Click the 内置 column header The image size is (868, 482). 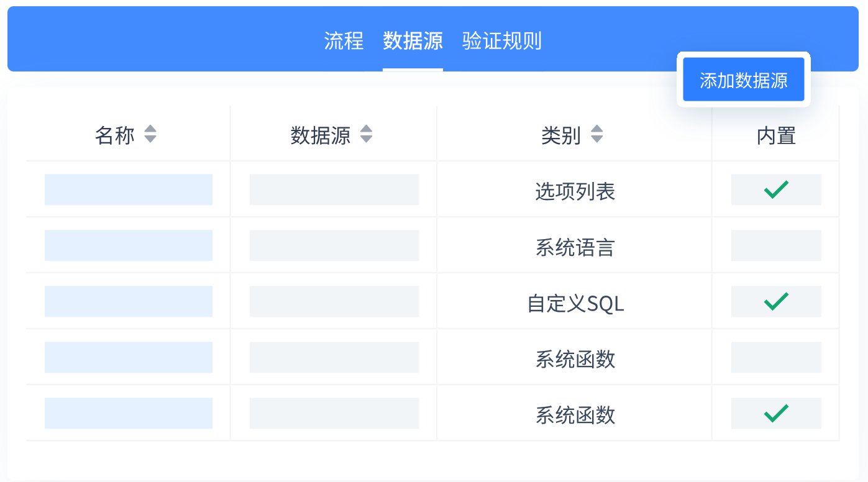pos(776,135)
